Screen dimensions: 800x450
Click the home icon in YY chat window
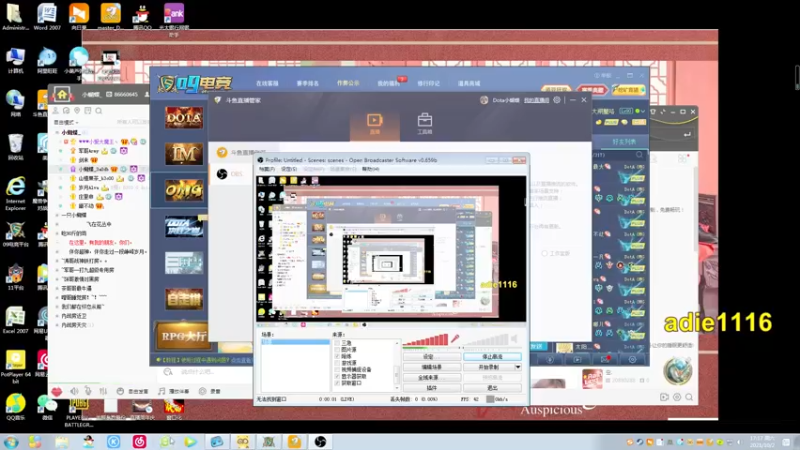point(62,95)
